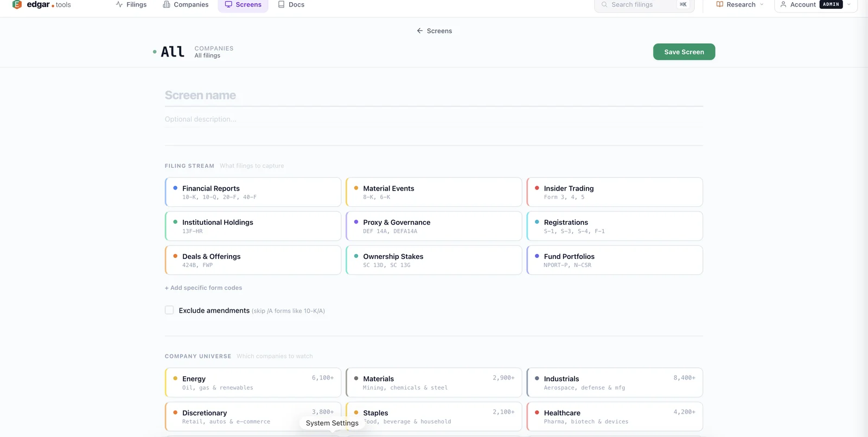868x437 pixels.
Task: Toggle Deals & Offerings card
Action: click(253, 260)
